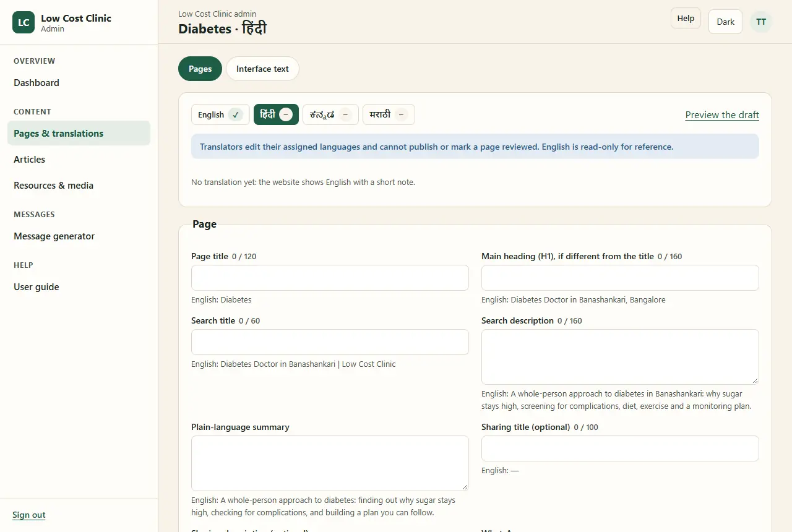Click into the Plain-language summary textarea
The height and width of the screenshot is (532, 792).
tap(330, 463)
